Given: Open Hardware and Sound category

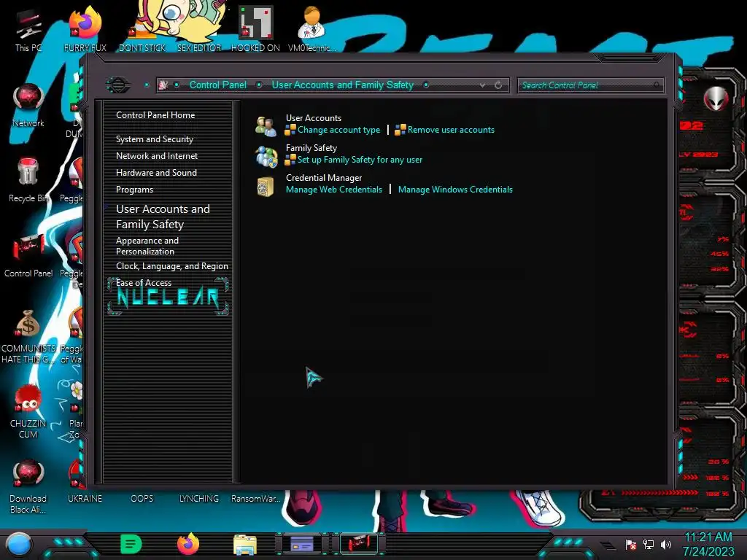Looking at the screenshot, I should (156, 172).
